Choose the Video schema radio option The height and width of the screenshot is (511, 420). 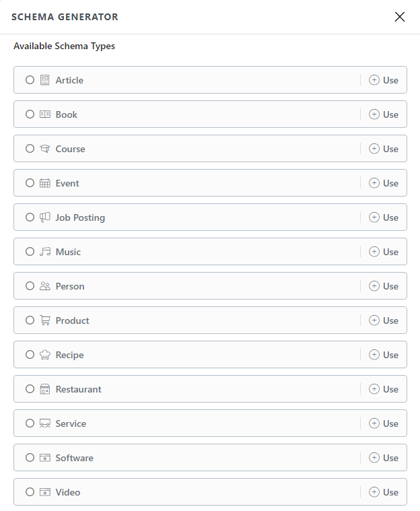click(30, 492)
